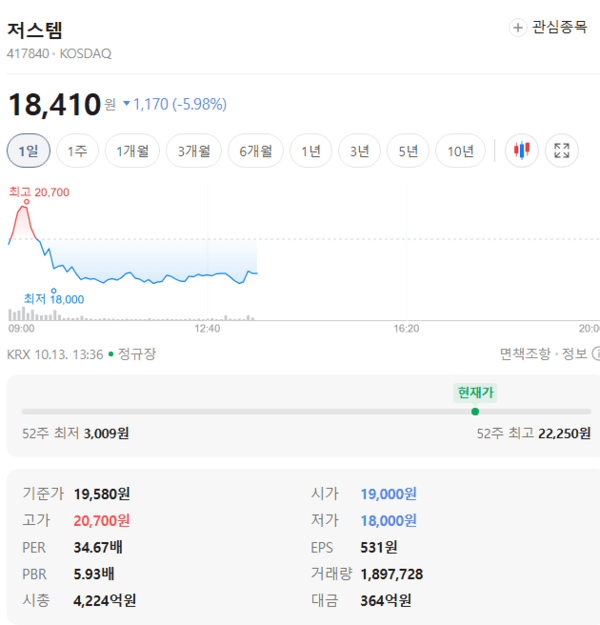Click the KRX 10.13. 13:36 timestamp

click(x=55, y=354)
